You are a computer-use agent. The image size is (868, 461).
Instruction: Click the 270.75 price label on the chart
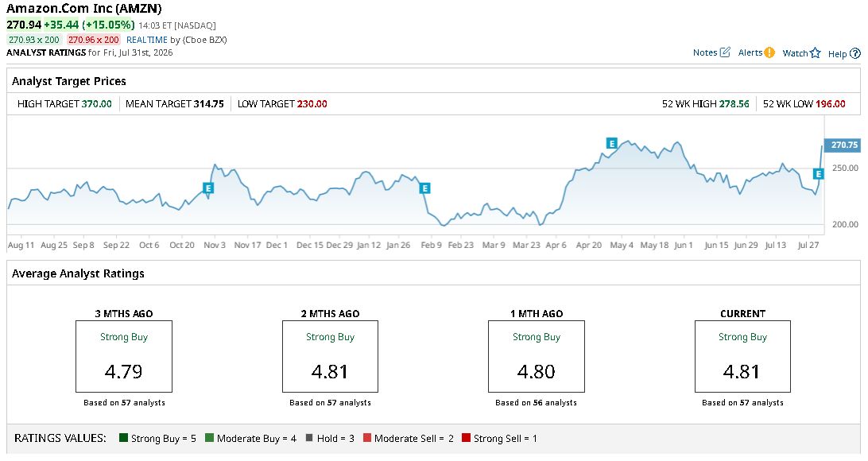842,145
